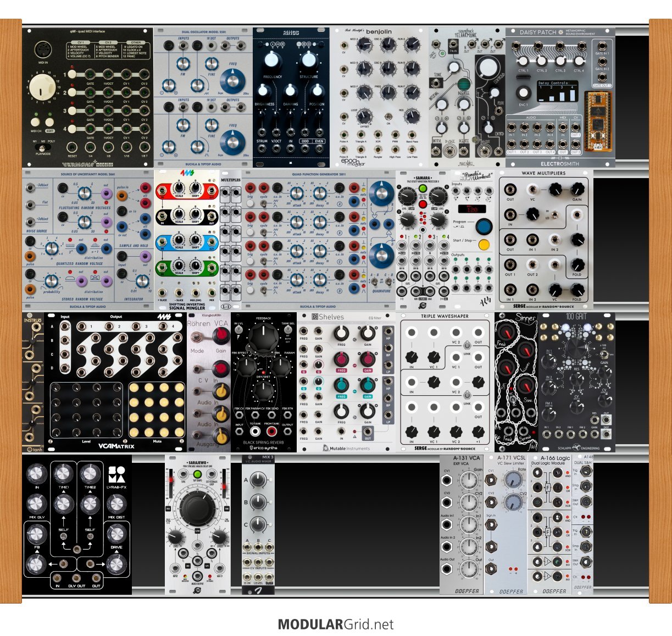Click the DLY OUT jack on Lyra8-FX

(x=76, y=578)
